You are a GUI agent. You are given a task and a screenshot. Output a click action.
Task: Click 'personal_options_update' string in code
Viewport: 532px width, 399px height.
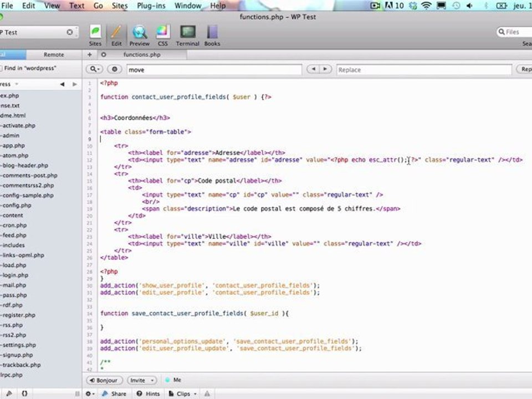pos(182,341)
